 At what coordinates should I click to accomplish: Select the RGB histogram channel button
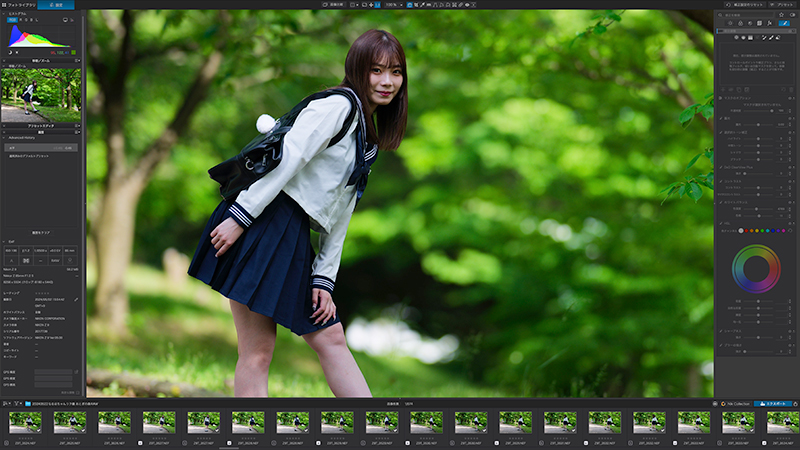coord(13,20)
